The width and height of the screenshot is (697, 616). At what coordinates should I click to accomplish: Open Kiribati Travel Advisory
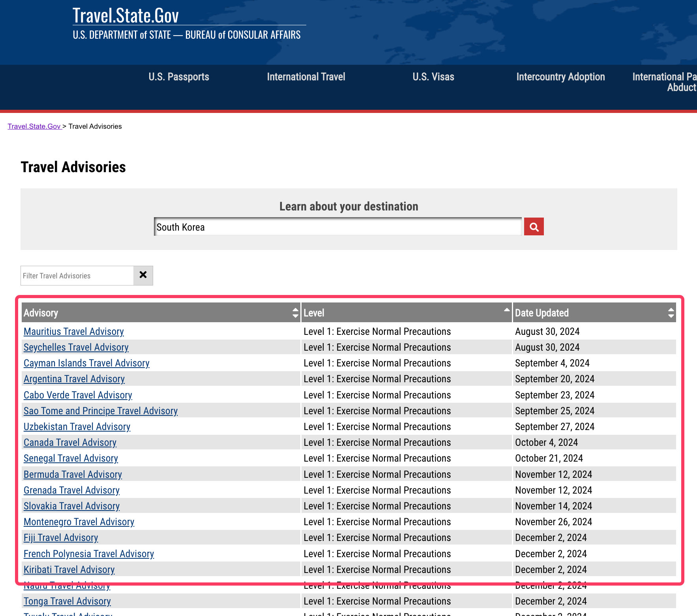tap(69, 570)
